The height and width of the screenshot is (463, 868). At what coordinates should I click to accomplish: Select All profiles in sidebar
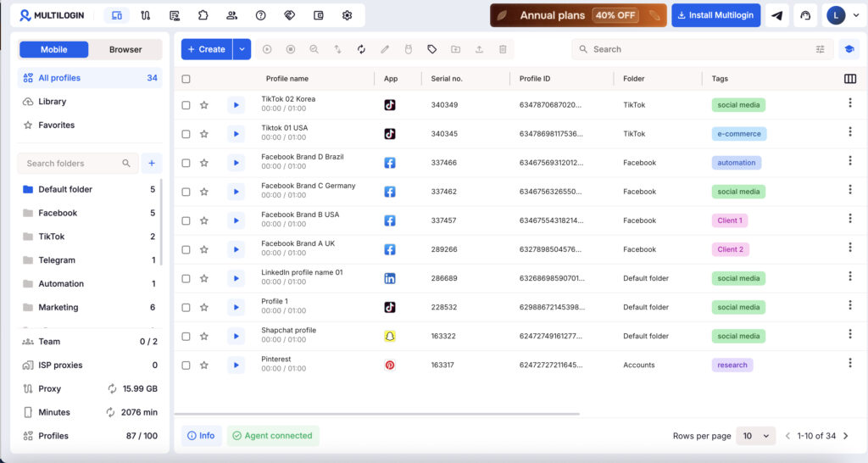90,78
